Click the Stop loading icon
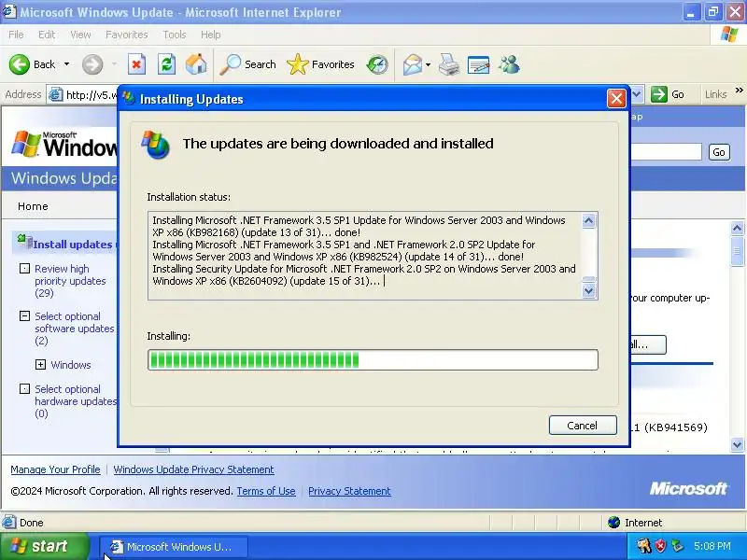The width and height of the screenshot is (747, 560). coord(136,64)
